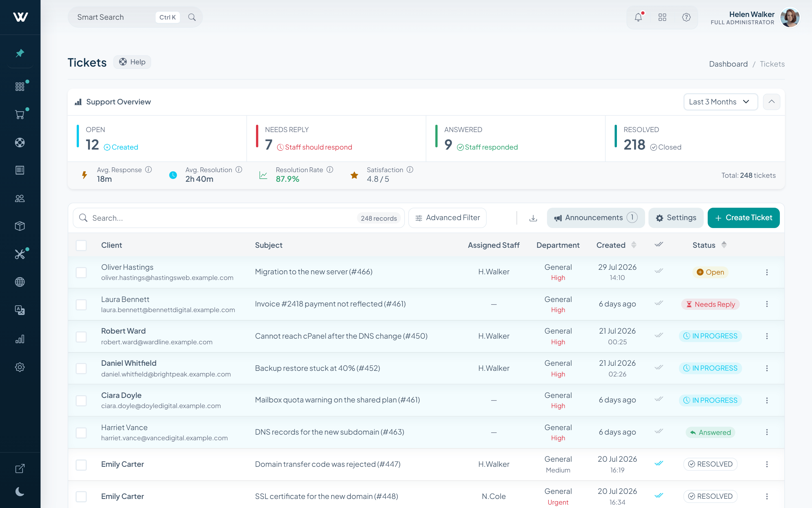The image size is (812, 508).
Task: Open the clients people sidebar icon
Action: coord(20,198)
